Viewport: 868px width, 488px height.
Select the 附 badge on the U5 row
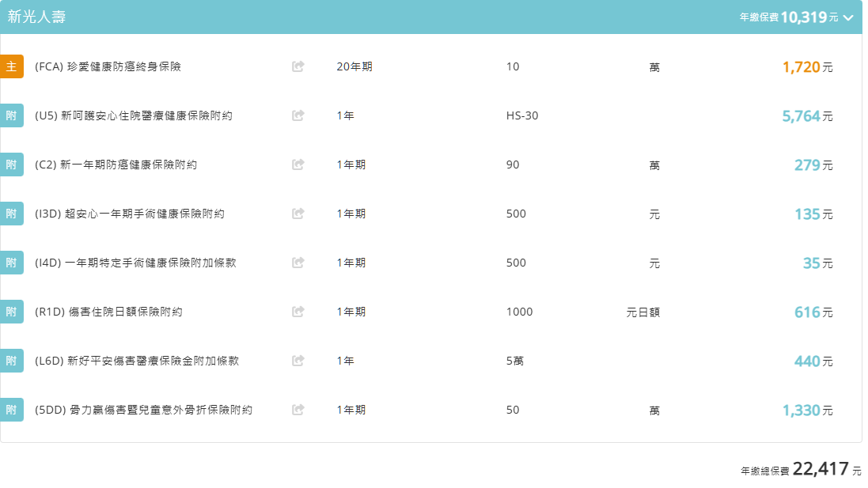coord(11,115)
